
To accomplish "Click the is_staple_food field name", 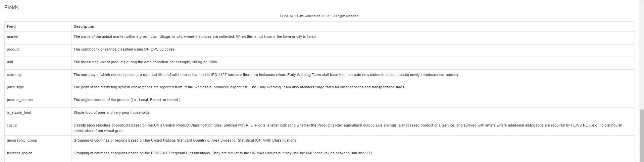I will (19, 112).
